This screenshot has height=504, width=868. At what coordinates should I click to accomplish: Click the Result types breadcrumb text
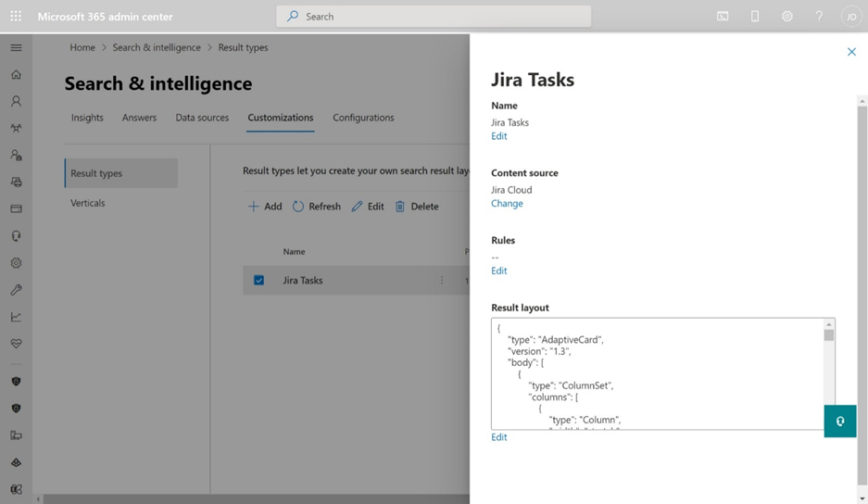243,47
